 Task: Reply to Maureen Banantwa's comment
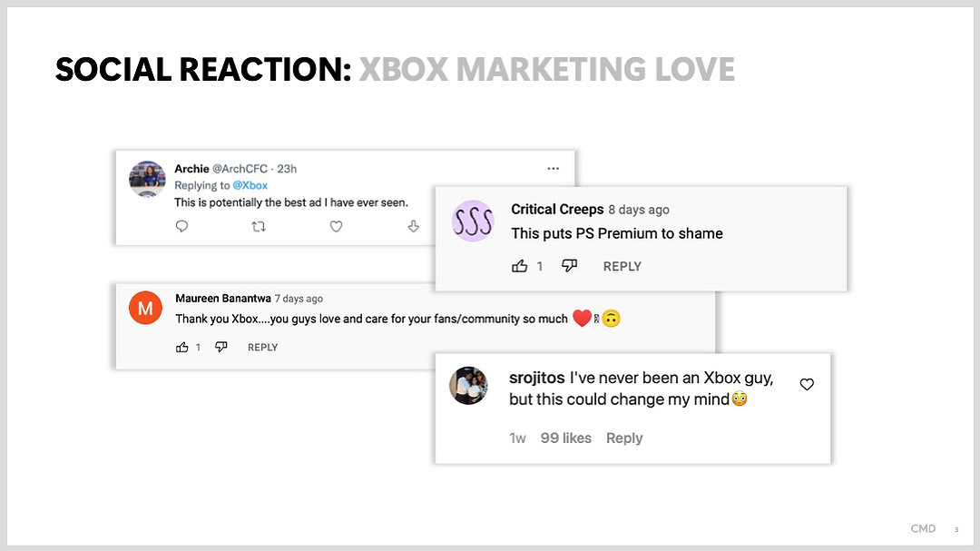click(262, 347)
